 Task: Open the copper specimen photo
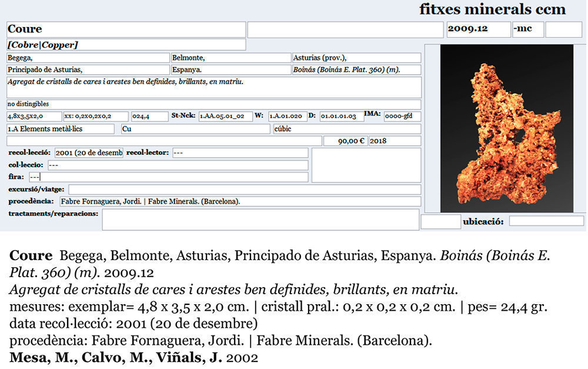coord(507,128)
